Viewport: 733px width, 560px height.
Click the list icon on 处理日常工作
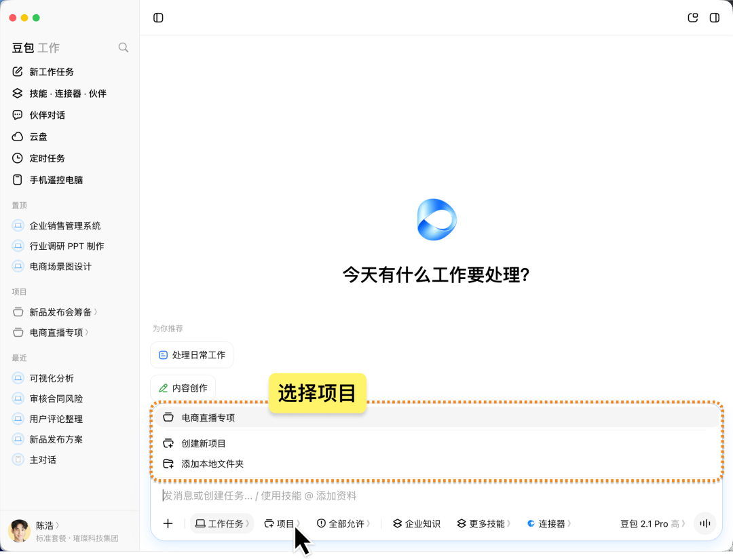coord(163,355)
